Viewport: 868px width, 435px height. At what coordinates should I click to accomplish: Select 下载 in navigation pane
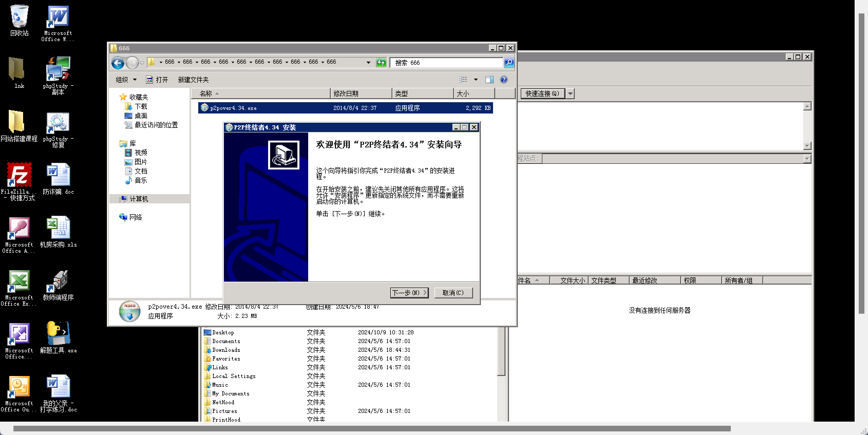click(136, 106)
